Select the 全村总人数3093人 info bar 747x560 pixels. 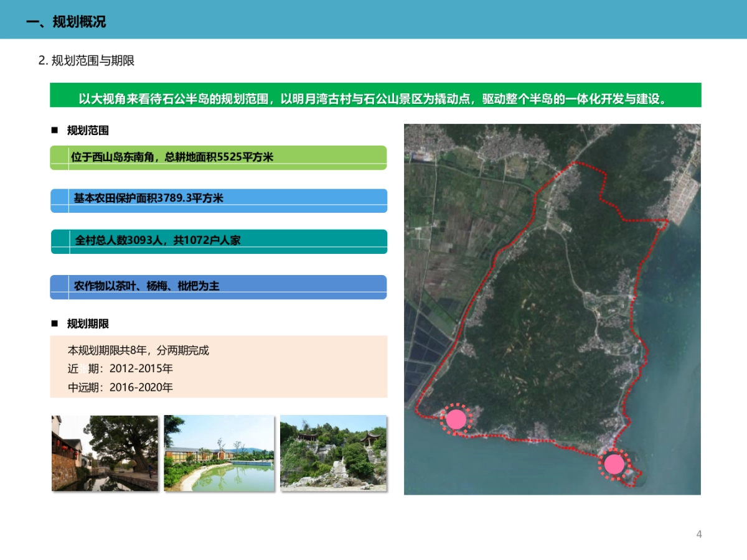click(x=218, y=241)
